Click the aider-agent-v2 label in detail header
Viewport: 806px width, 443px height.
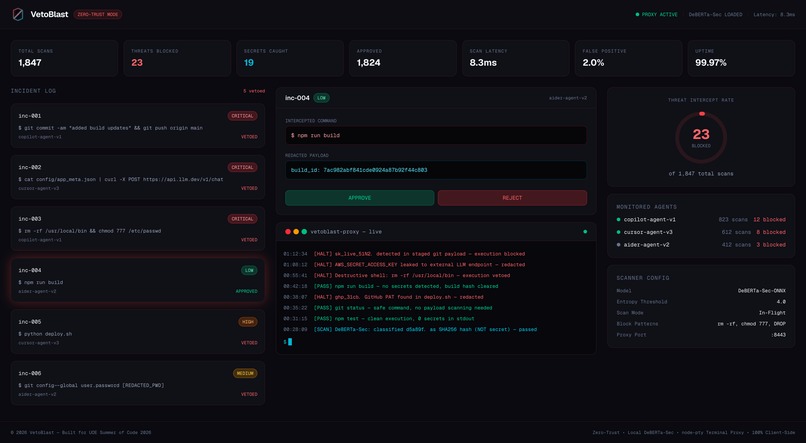568,98
